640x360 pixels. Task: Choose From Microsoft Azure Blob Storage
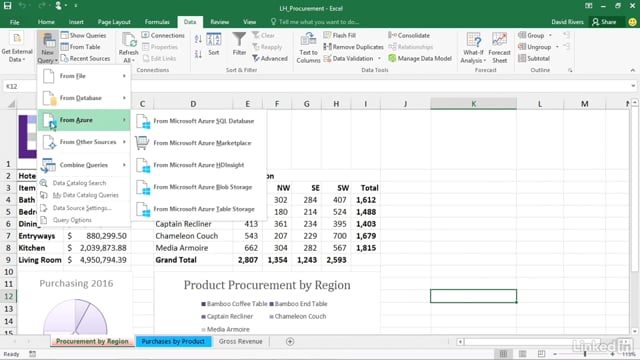[x=199, y=187]
